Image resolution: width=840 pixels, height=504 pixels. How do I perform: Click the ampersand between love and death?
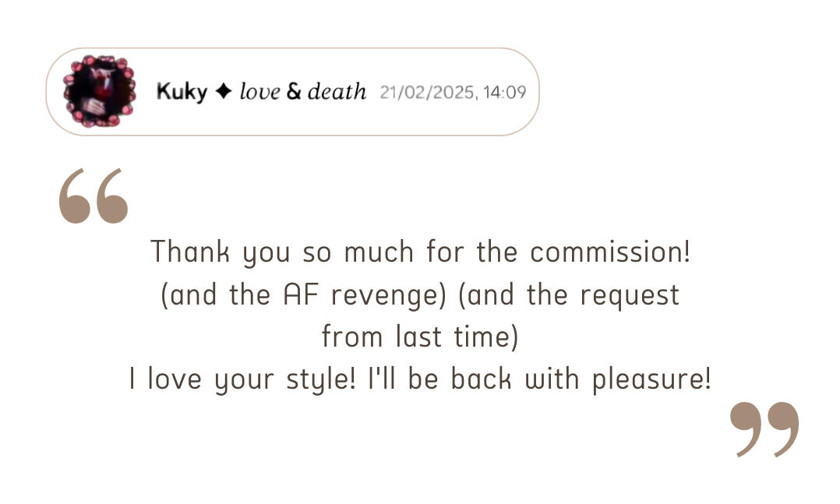pyautogui.click(x=294, y=92)
